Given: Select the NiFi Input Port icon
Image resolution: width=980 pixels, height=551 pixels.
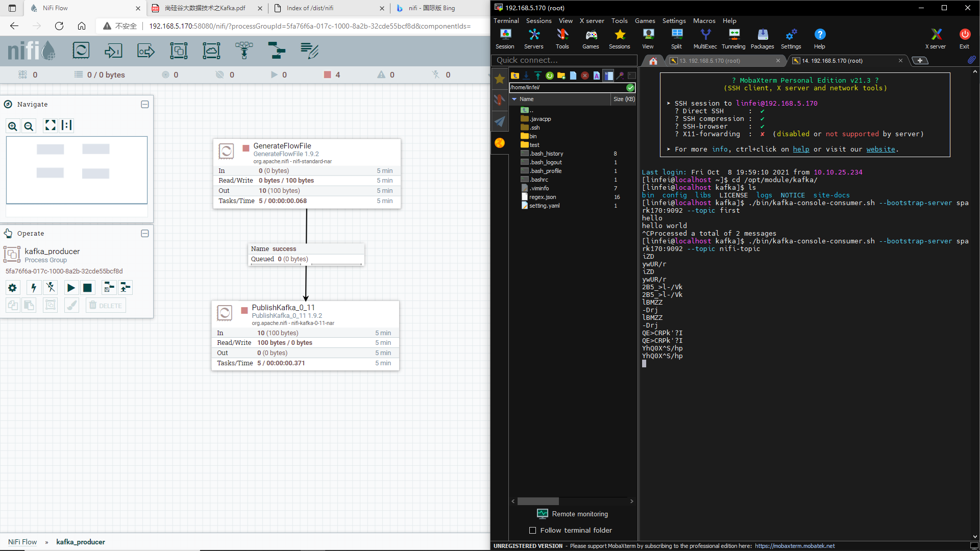Looking at the screenshot, I should point(113,51).
